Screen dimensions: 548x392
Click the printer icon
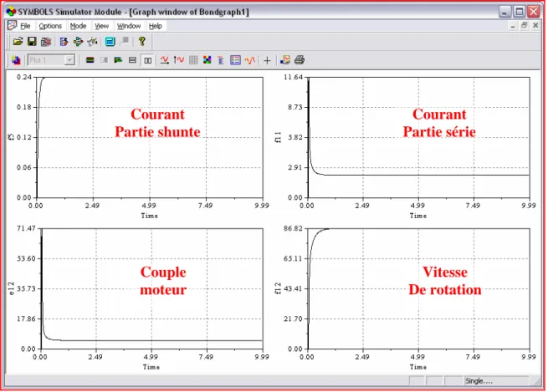[300, 60]
